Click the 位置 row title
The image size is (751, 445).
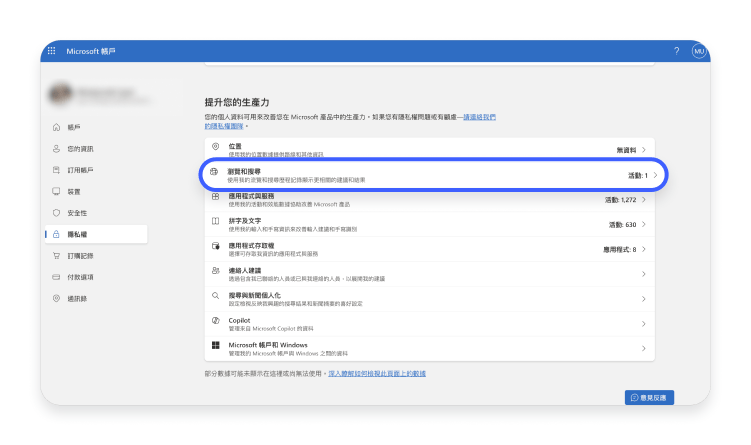[x=235, y=146]
